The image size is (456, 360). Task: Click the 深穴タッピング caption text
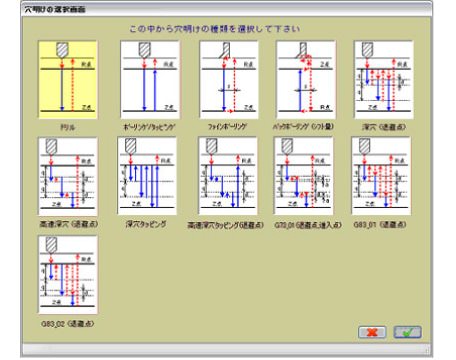tap(146, 224)
